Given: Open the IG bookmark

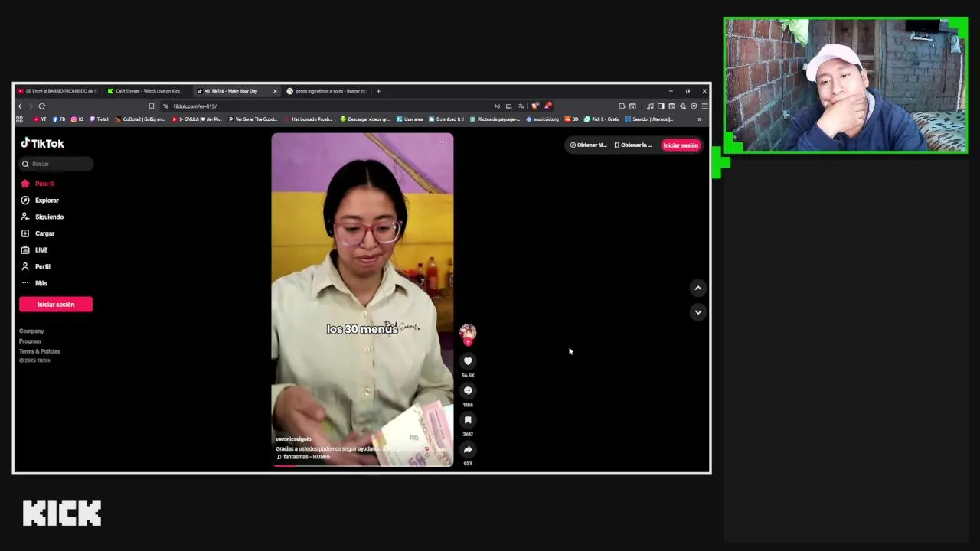Looking at the screenshot, I should [77, 119].
